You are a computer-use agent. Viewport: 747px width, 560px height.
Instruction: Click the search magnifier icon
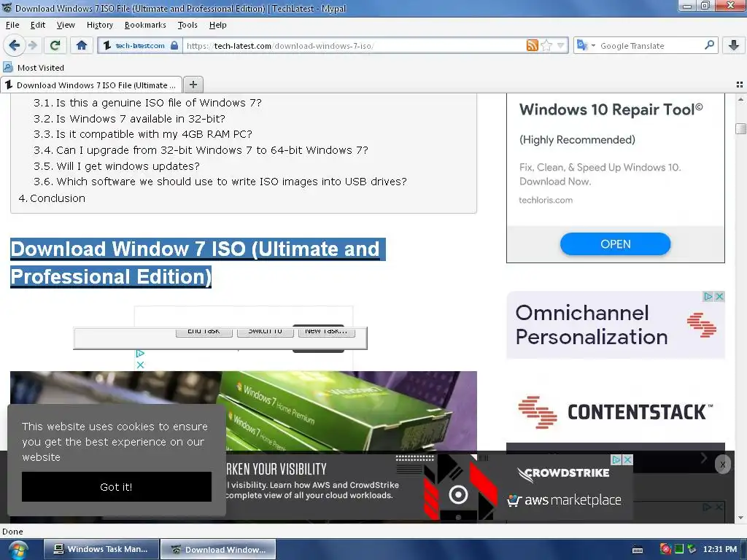pos(709,45)
